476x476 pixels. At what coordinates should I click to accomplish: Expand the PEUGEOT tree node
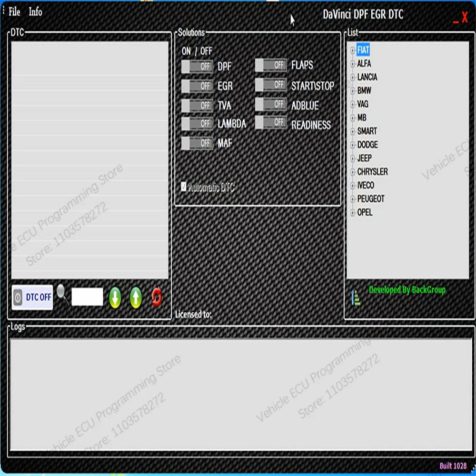pos(352,199)
